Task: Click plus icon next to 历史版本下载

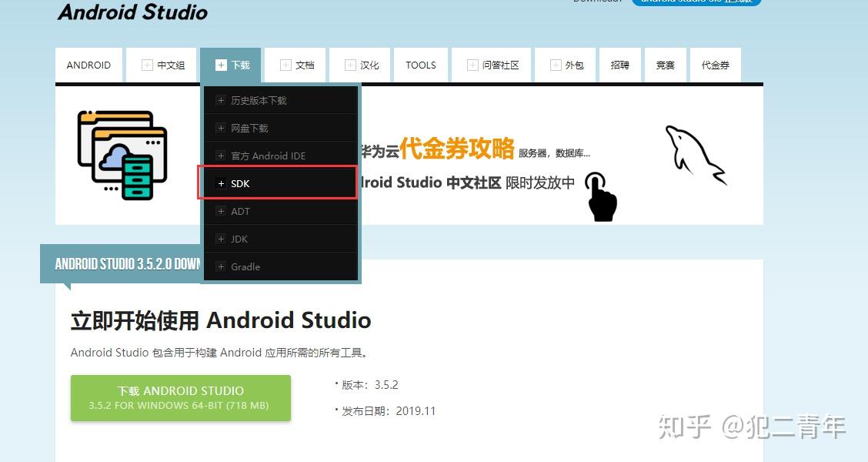Action: point(221,100)
